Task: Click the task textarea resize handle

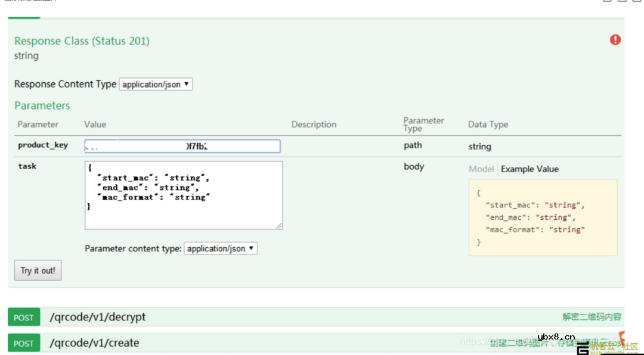Action: pos(278,225)
